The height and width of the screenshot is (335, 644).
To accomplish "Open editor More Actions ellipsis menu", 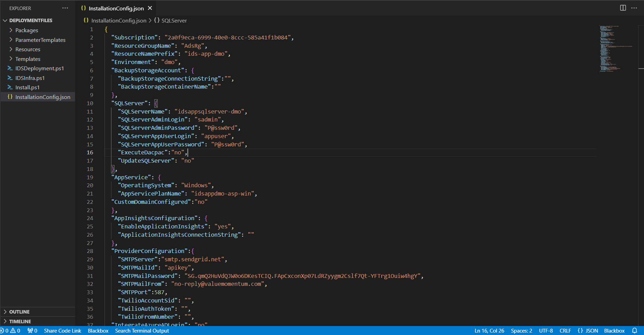I will tap(634, 8).
